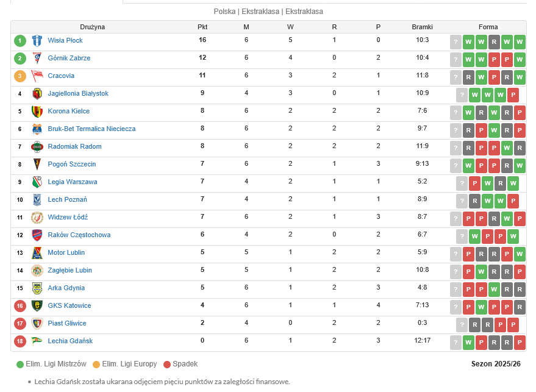Click the Forma column header
The width and height of the screenshot is (536, 392).
click(x=488, y=27)
